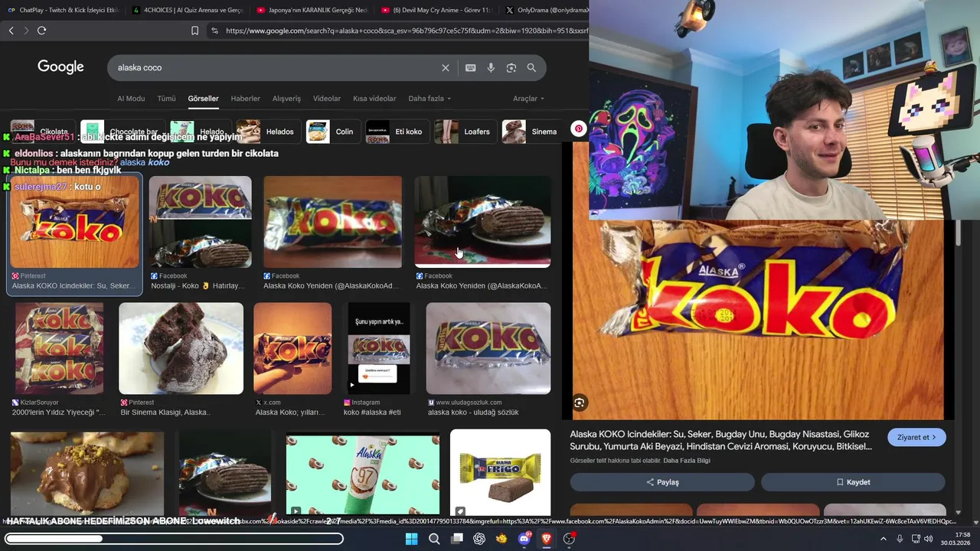980x551 pixels.
Task: Open the Videolar tab
Action: (x=327, y=99)
